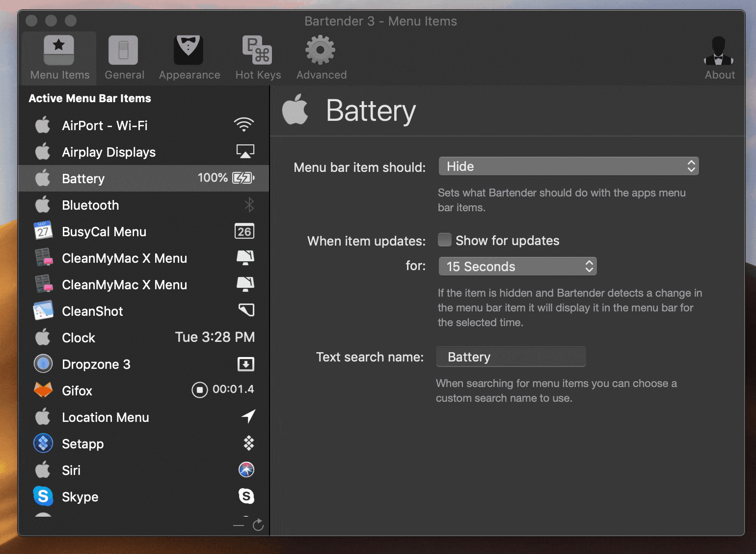This screenshot has height=554, width=756.
Task: Click the Dropzone 3 app icon
Action: (43, 363)
